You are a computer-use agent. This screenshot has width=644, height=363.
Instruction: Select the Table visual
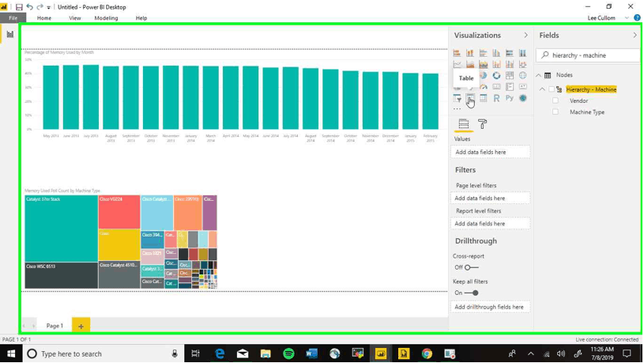(470, 98)
